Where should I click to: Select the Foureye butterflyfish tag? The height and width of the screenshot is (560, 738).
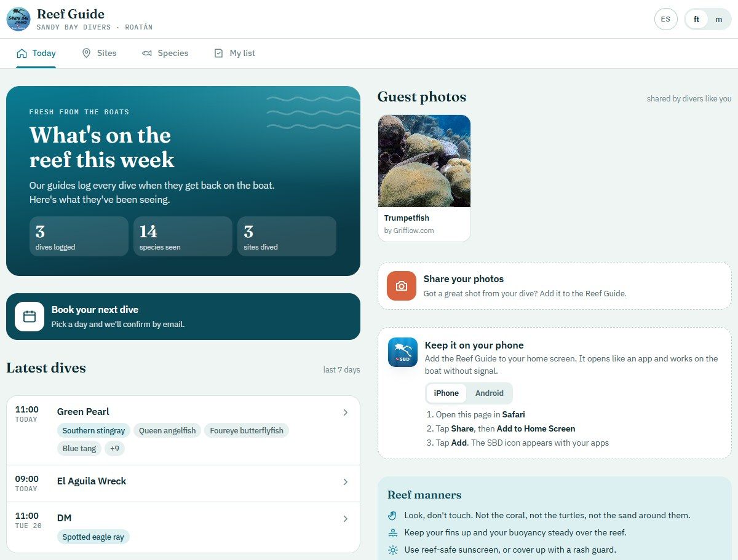click(x=247, y=430)
